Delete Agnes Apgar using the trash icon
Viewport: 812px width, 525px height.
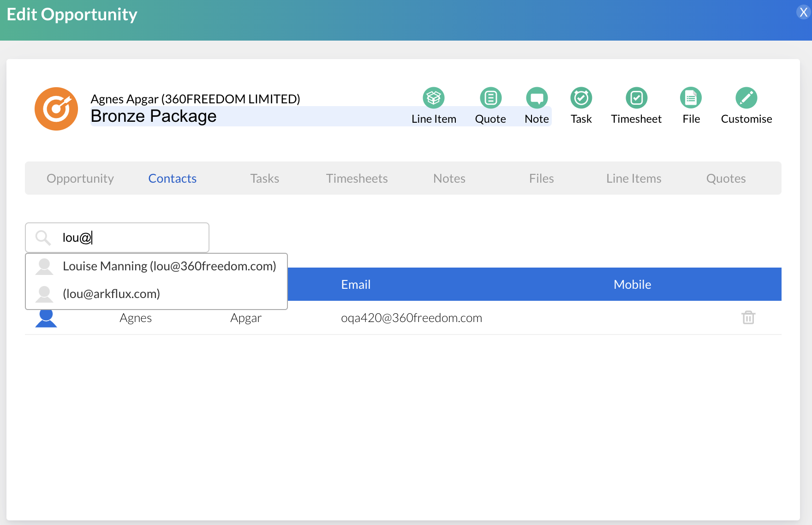pos(748,317)
